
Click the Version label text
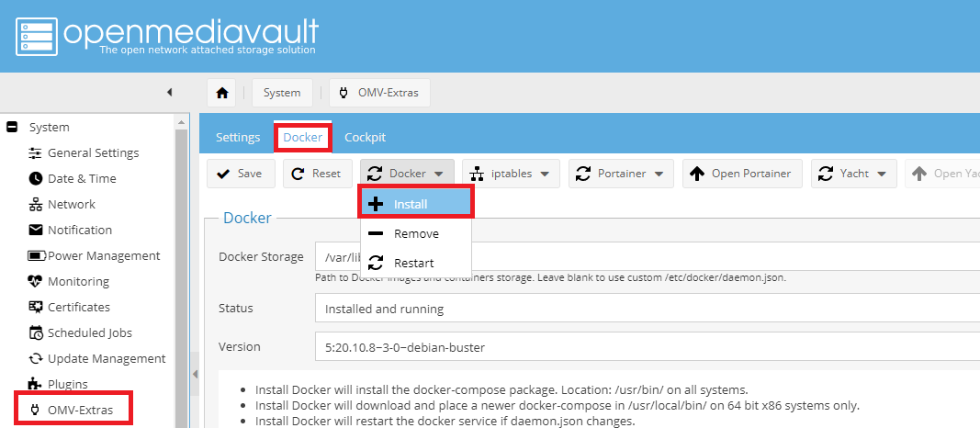pos(240,347)
